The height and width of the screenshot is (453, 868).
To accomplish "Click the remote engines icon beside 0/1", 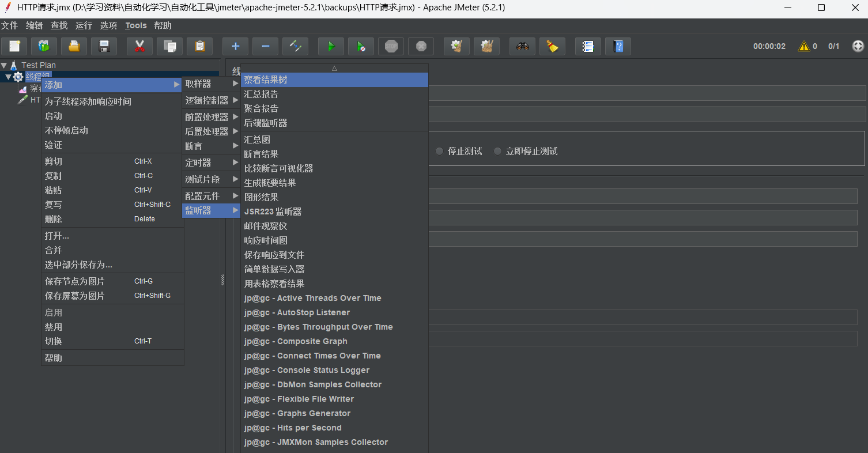I will pyautogui.click(x=858, y=46).
